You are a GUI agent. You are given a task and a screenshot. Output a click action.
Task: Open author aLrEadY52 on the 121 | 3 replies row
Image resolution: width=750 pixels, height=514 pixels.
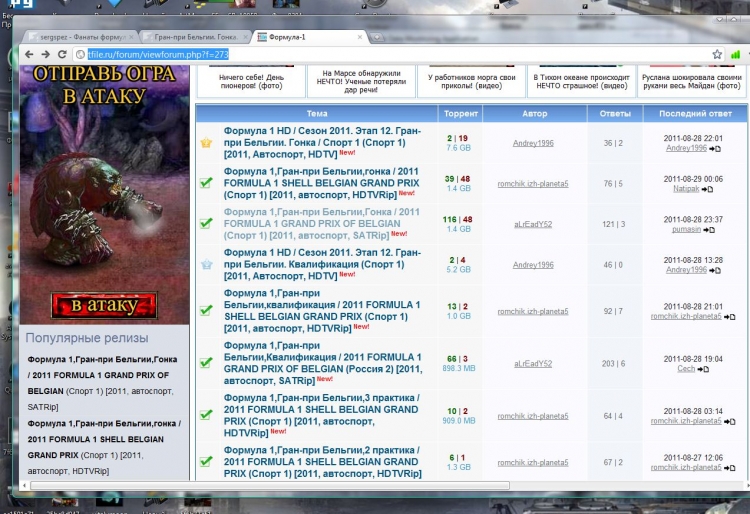pos(533,224)
